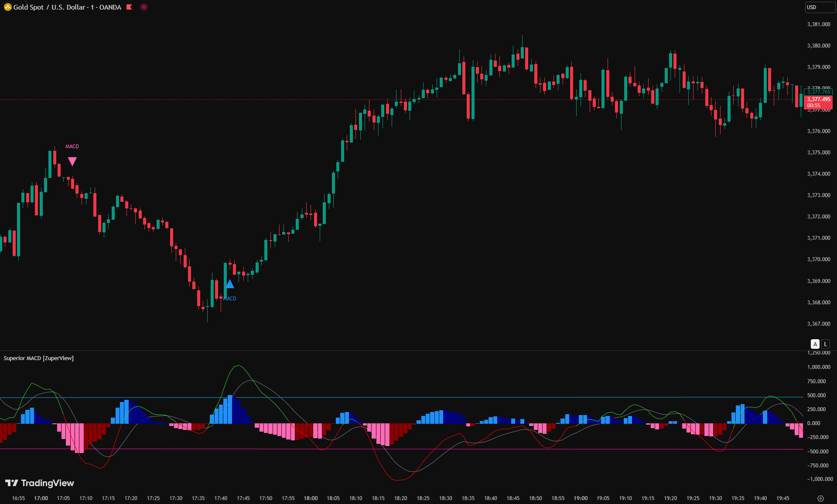
Task: Click the gold bars symbol logo
Action: coord(7,7)
